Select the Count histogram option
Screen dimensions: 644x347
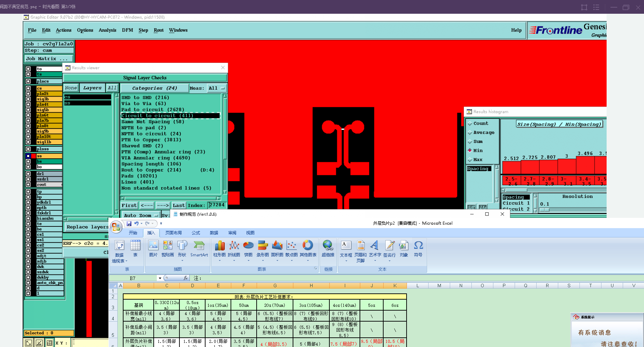478,123
